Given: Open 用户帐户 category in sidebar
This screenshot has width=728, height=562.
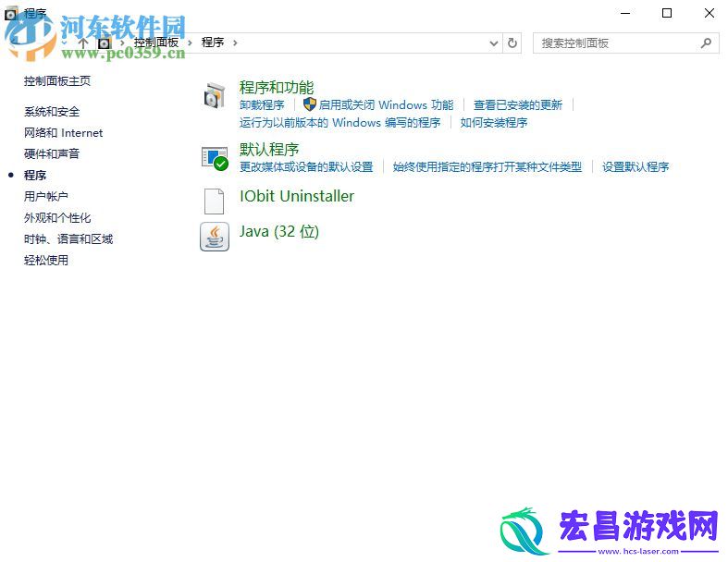Looking at the screenshot, I should click(46, 197).
